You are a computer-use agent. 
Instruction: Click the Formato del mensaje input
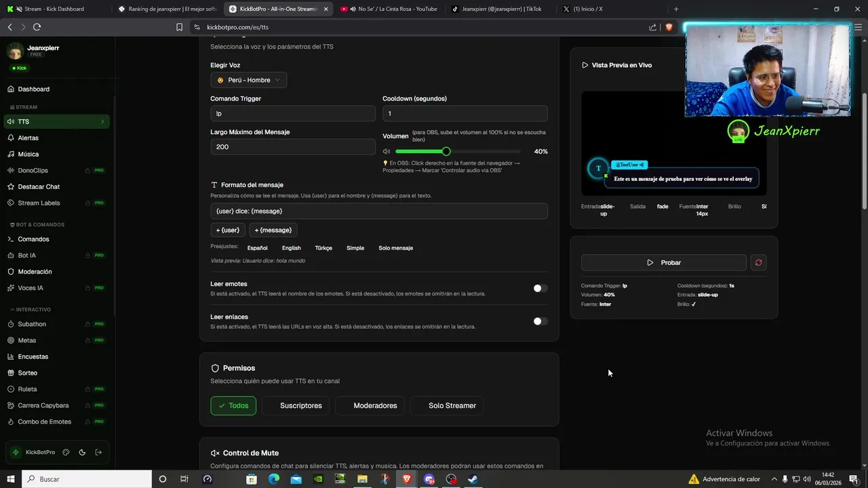click(379, 211)
